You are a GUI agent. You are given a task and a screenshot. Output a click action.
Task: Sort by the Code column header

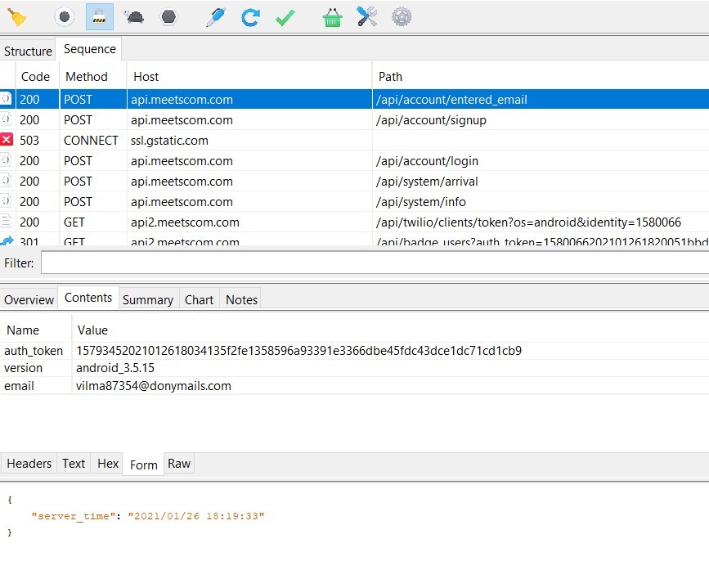(35, 76)
